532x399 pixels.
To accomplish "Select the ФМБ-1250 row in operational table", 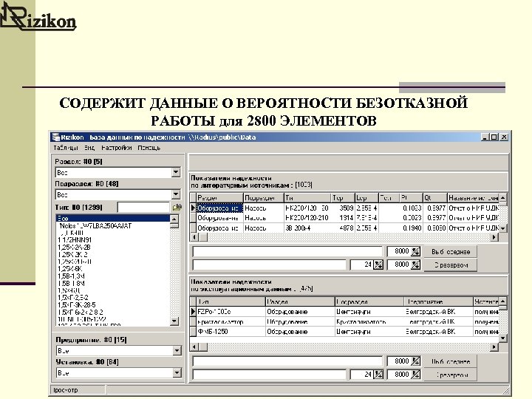I will coord(344,332).
